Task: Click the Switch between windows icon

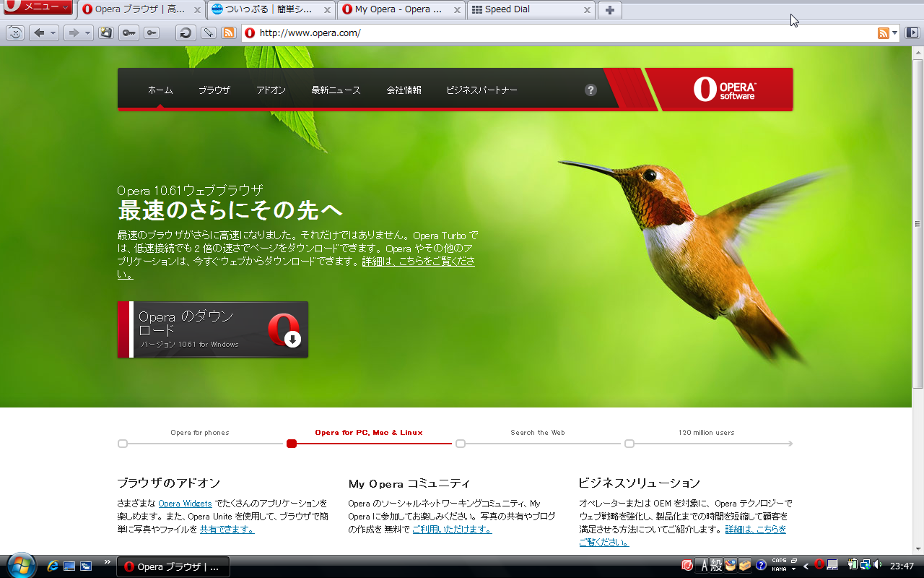Action: click(x=86, y=566)
